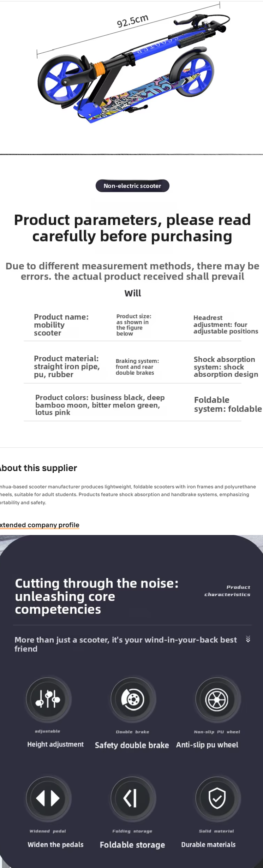Click the Widen the pedals arrows icon
The height and width of the screenshot is (868, 263).
click(48, 798)
